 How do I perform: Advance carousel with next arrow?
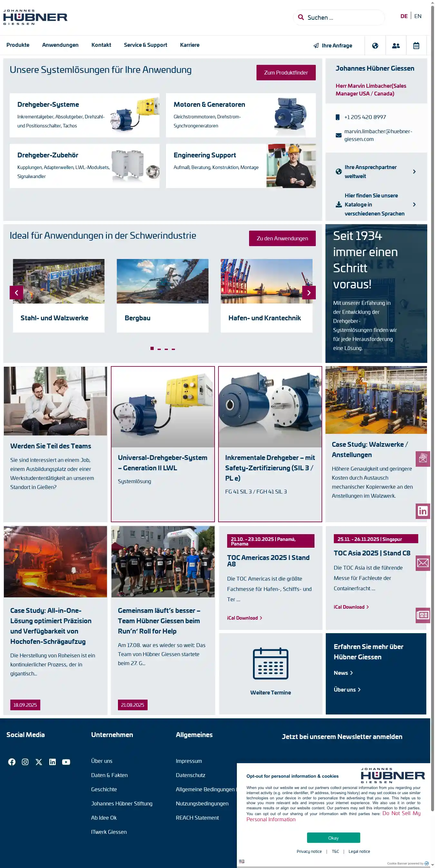(x=308, y=293)
